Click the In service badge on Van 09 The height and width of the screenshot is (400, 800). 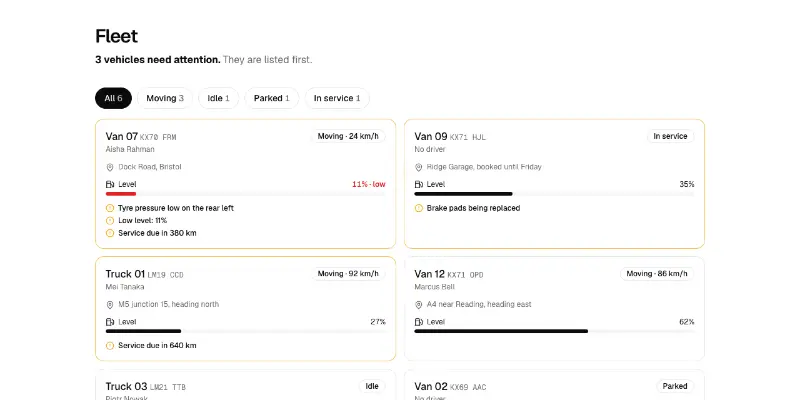(x=670, y=136)
